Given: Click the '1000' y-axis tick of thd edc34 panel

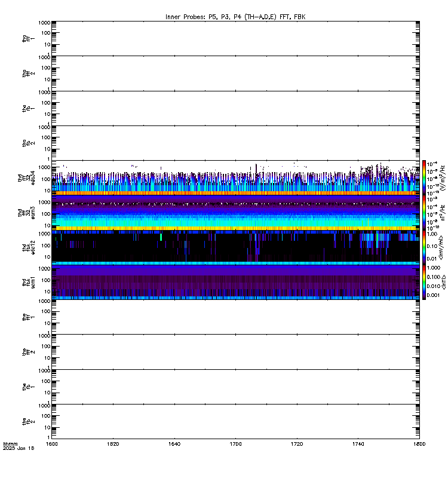Looking at the screenshot, I should coord(44,167).
